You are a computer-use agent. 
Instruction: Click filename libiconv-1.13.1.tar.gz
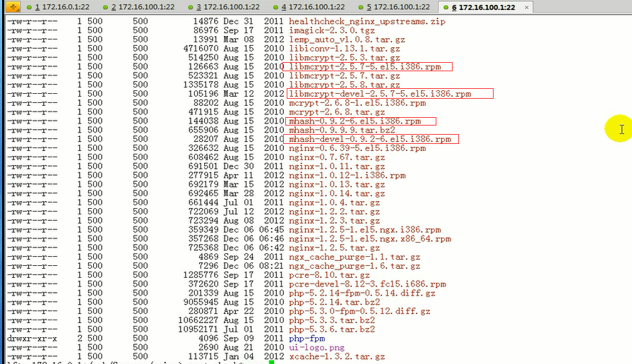pos(344,48)
